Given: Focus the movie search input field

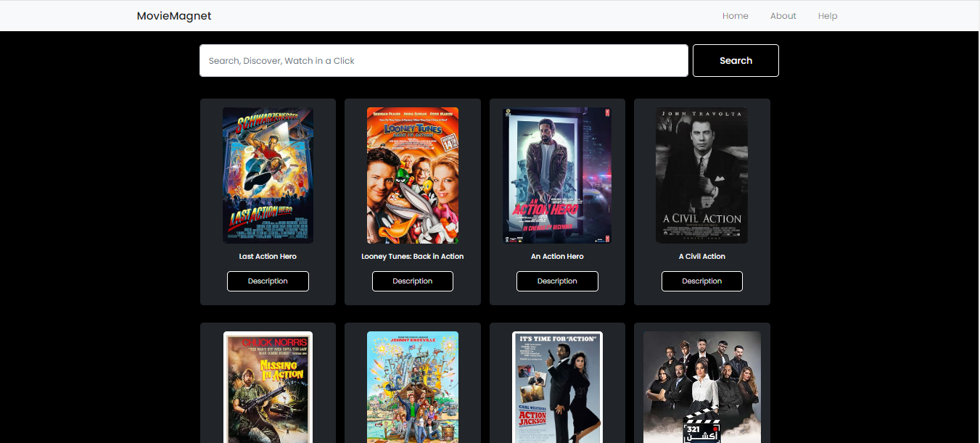Looking at the screenshot, I should coord(443,61).
